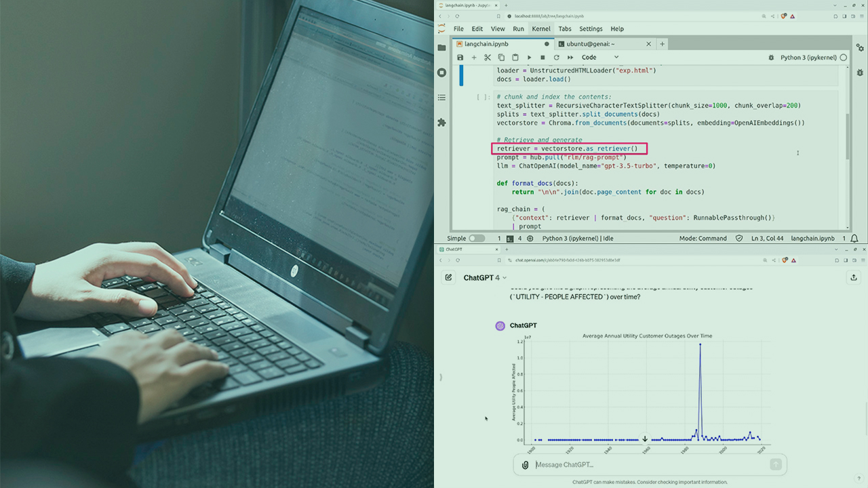Open the Settings menu in JupyterLab
This screenshot has width=868, height=488.
click(591, 29)
